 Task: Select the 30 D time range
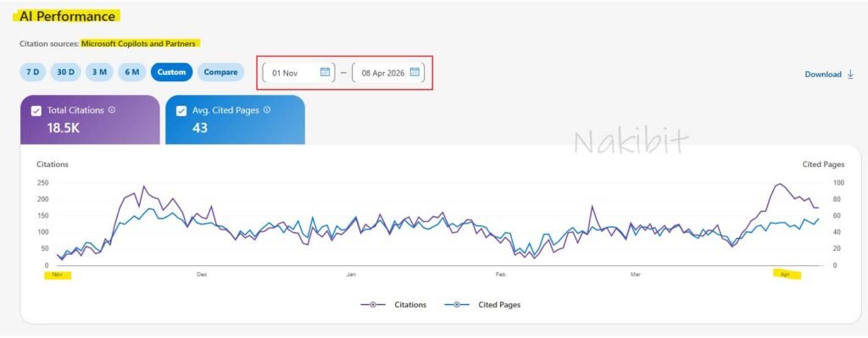[x=66, y=73]
